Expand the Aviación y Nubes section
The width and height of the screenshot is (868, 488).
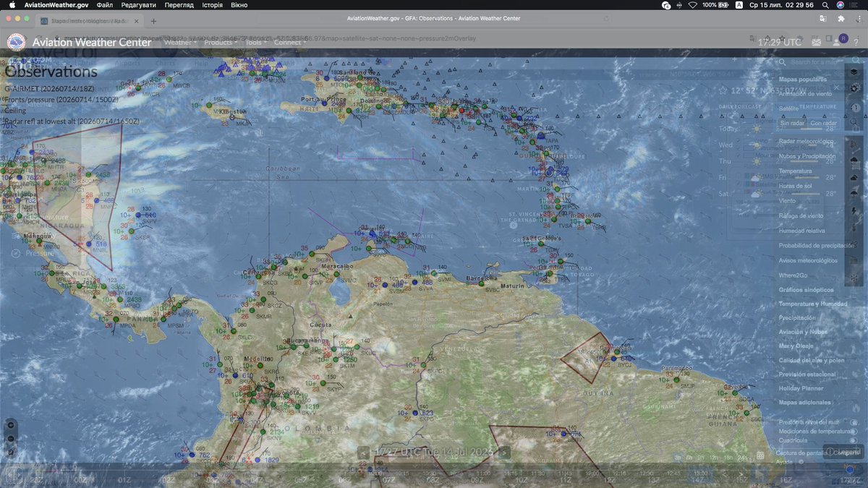pos(803,332)
